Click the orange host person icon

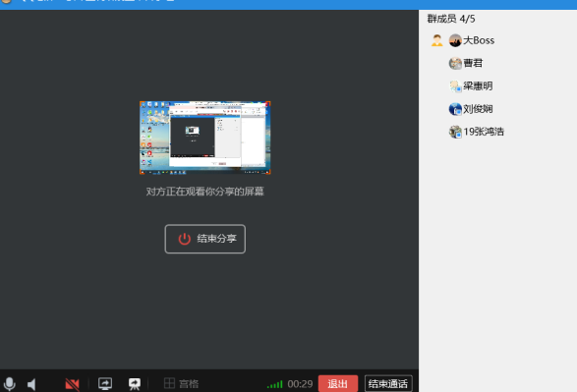pos(436,40)
